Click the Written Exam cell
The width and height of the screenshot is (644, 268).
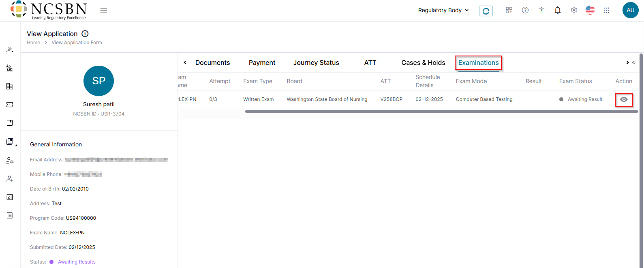click(x=259, y=99)
